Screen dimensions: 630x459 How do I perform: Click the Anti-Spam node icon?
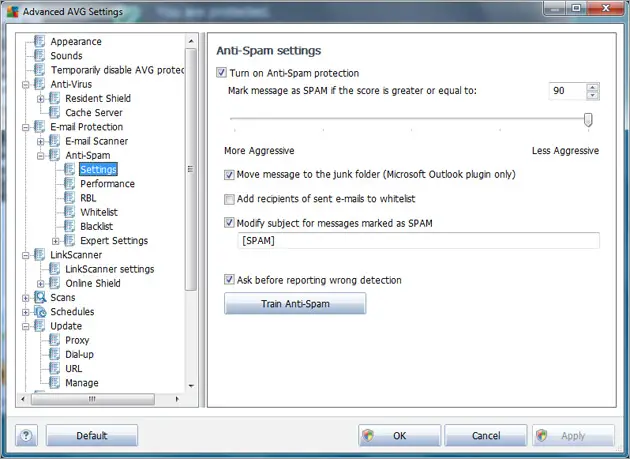click(x=54, y=155)
